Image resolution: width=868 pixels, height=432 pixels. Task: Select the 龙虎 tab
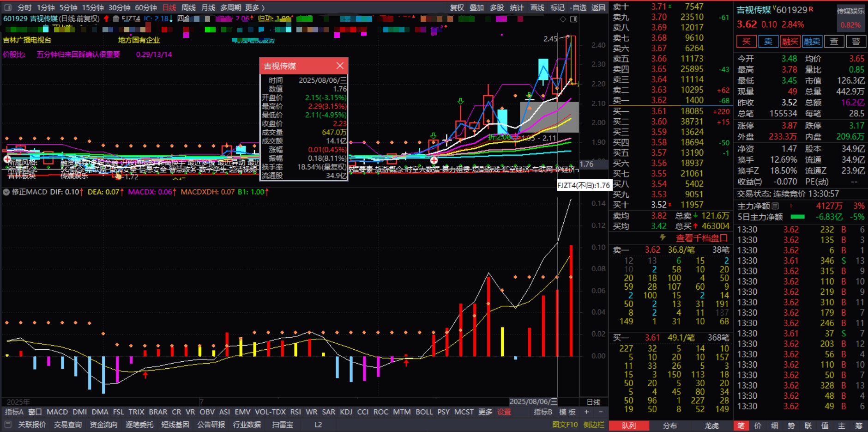pos(711,426)
